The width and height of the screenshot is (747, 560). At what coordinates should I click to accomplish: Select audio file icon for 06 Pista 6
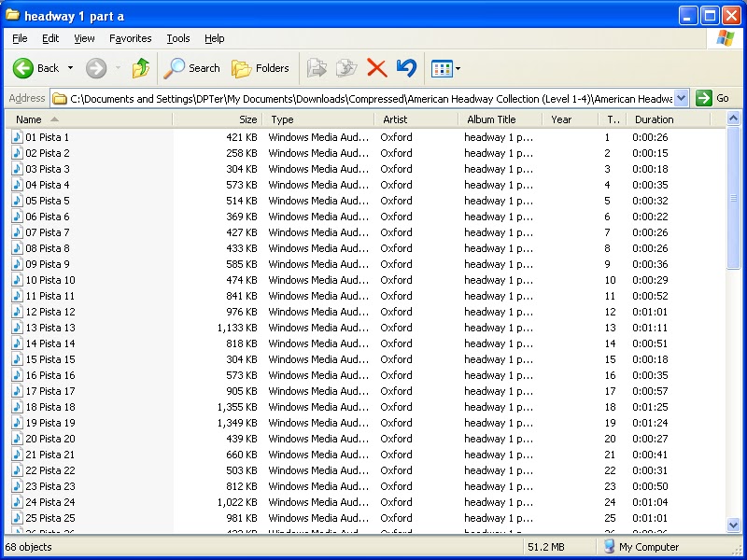click(x=17, y=217)
